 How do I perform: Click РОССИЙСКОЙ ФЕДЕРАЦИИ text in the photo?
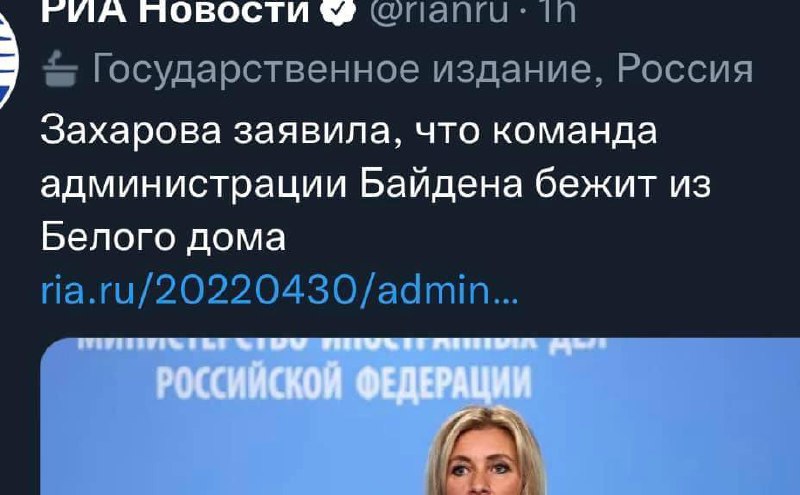(x=343, y=383)
